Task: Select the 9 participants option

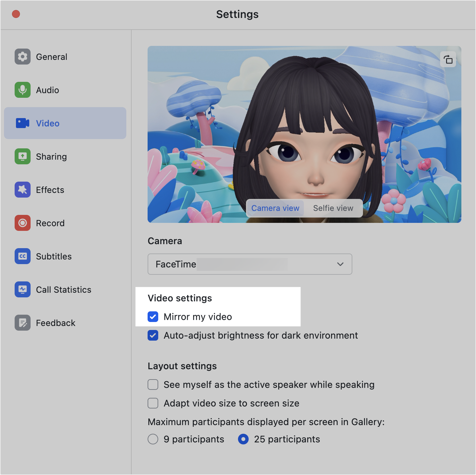Action: [x=153, y=439]
